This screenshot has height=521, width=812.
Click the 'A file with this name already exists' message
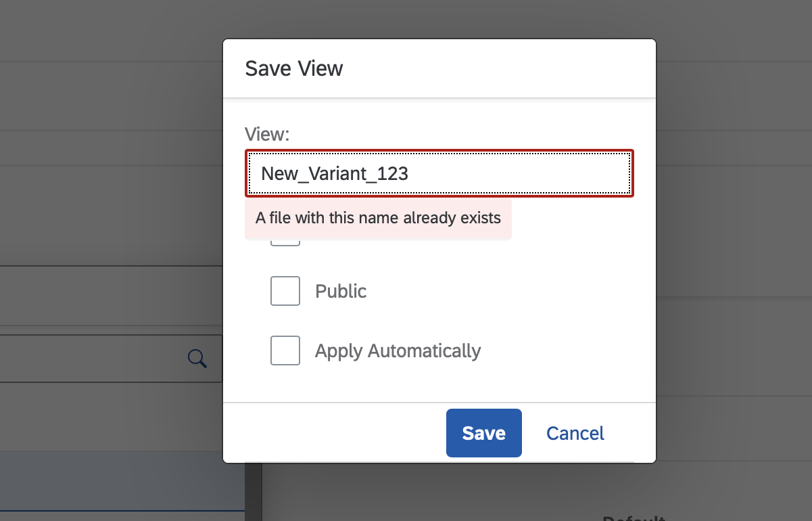click(x=378, y=218)
